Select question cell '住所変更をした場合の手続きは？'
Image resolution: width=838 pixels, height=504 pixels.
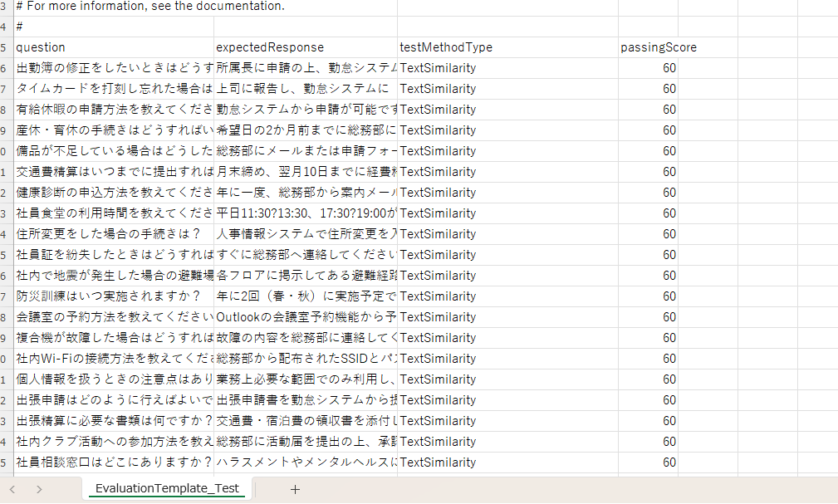pos(114,234)
